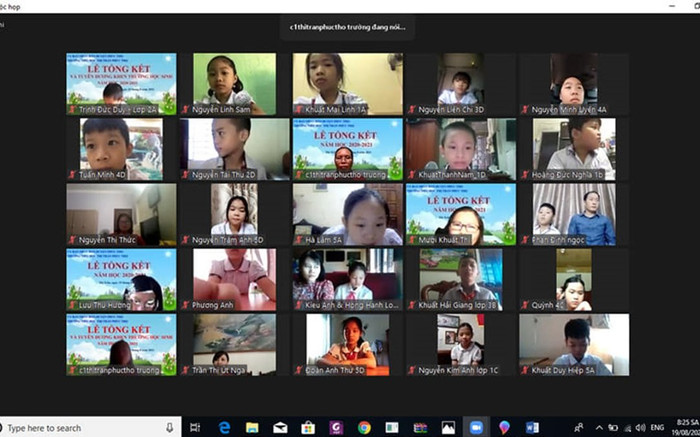Click muted mic icon beside Hoàng Đức Nghĩa 1b
The height and width of the screenshot is (437, 700).
525,175
